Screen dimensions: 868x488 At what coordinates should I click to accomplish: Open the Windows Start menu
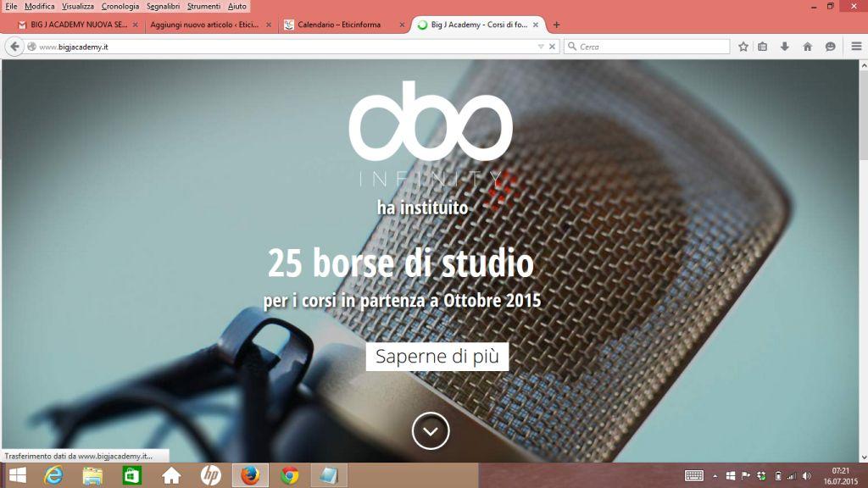pyautogui.click(x=18, y=475)
